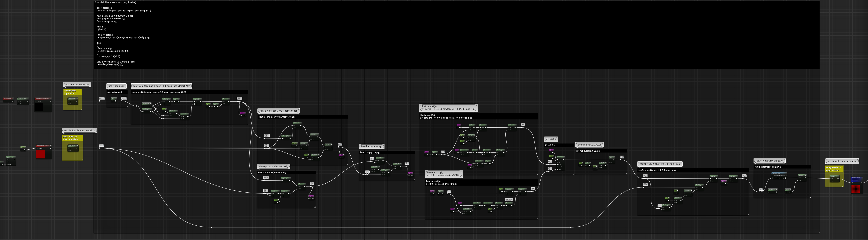The width and height of the screenshot is (868, 240).
Task: Expand the Multiply(,4) node chevron
Action: pyautogui.click(x=77, y=99)
